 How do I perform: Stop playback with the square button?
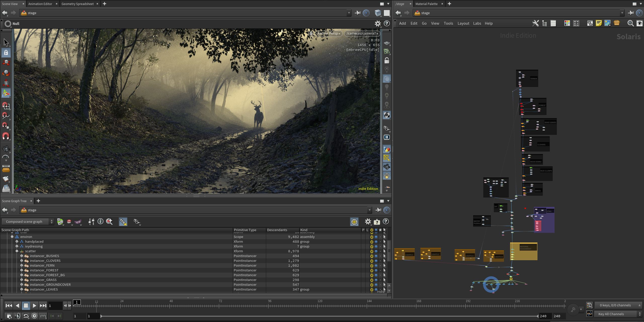(x=26, y=306)
